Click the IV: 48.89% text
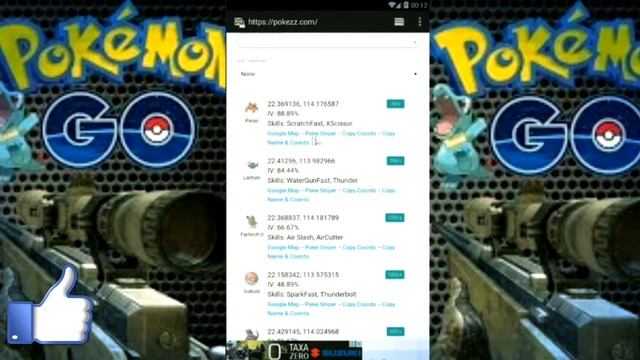 click(283, 284)
